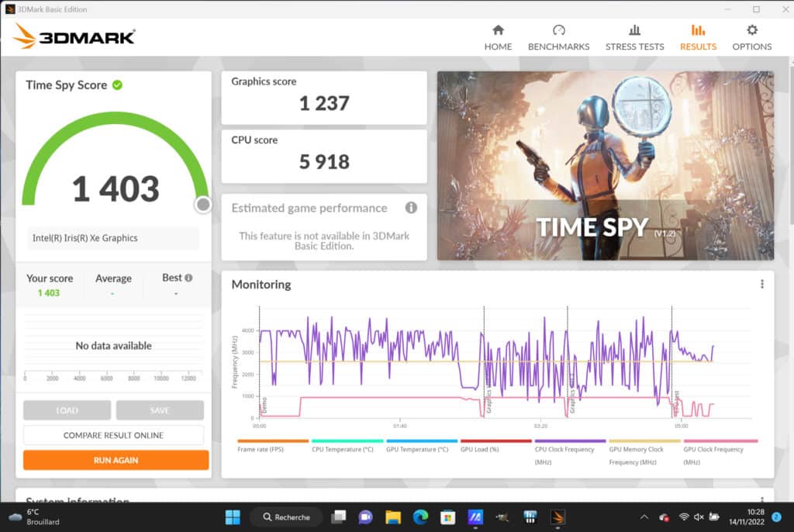The height and width of the screenshot is (532, 794).
Task: Click the SAVE button
Action: 160,410
